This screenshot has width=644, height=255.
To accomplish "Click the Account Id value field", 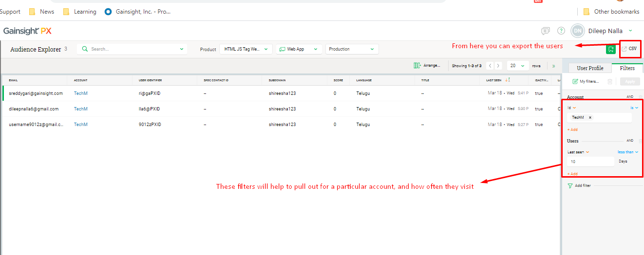I will pyautogui.click(x=600, y=117).
